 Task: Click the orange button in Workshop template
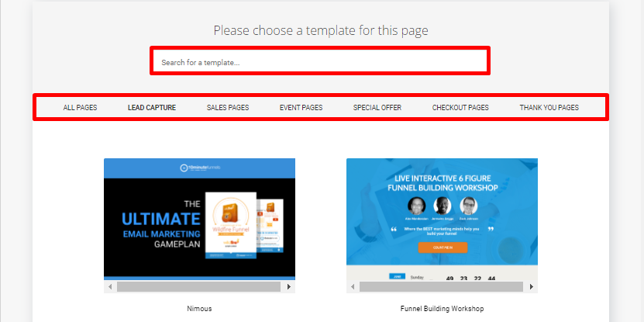coord(443,248)
